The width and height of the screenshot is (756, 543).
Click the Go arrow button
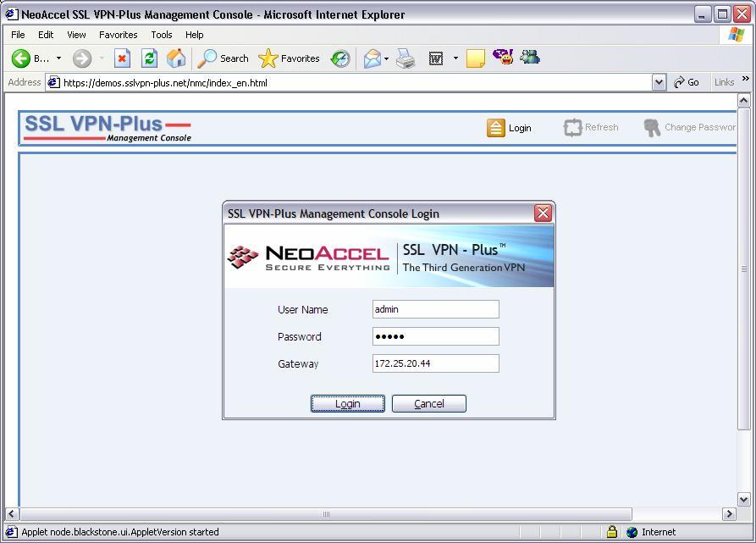686,82
